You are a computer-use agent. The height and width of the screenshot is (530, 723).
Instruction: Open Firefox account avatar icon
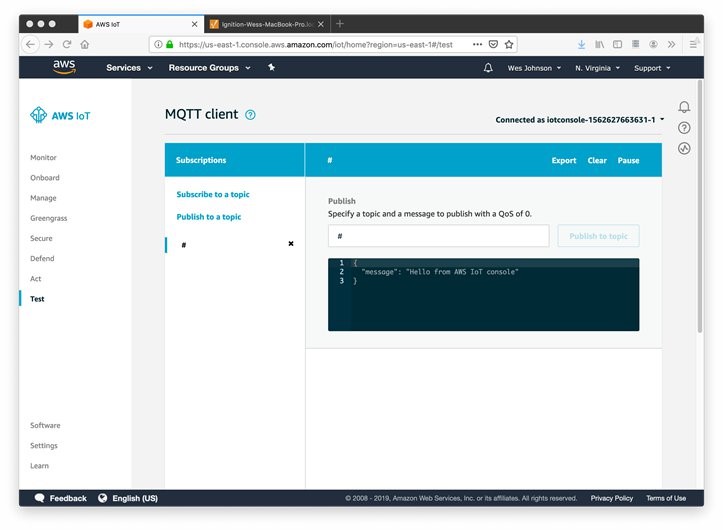coord(653,44)
